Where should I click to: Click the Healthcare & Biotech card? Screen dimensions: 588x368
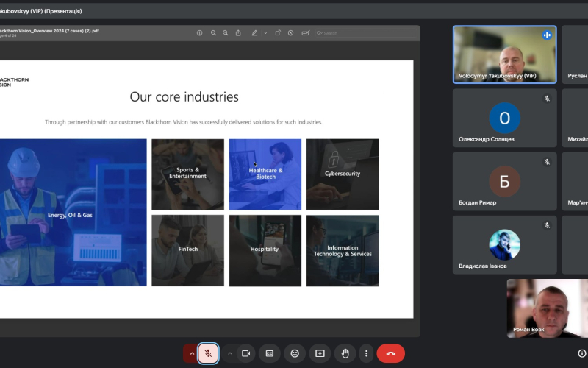pyautogui.click(x=265, y=174)
